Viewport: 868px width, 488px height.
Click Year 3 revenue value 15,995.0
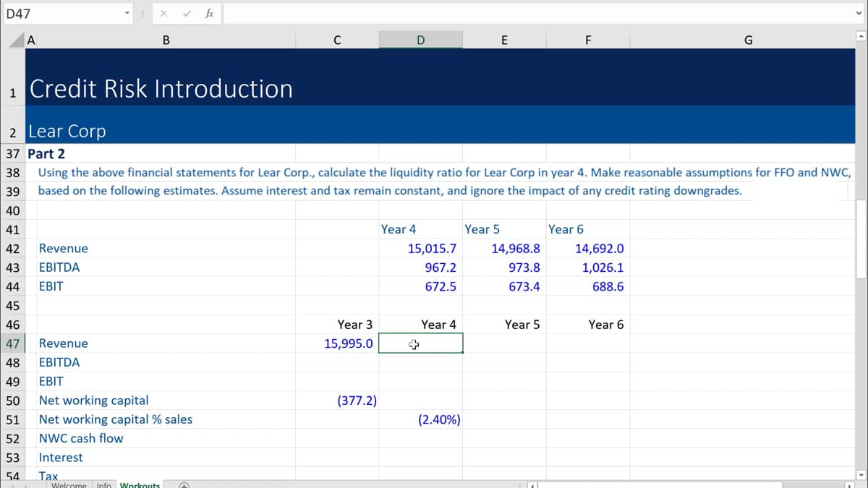[x=349, y=343]
